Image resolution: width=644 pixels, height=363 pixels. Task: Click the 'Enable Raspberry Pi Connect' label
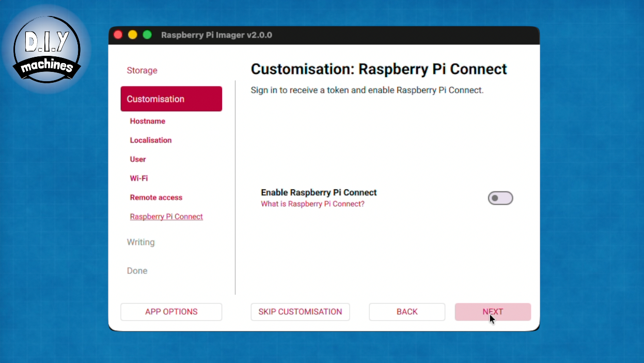click(319, 192)
